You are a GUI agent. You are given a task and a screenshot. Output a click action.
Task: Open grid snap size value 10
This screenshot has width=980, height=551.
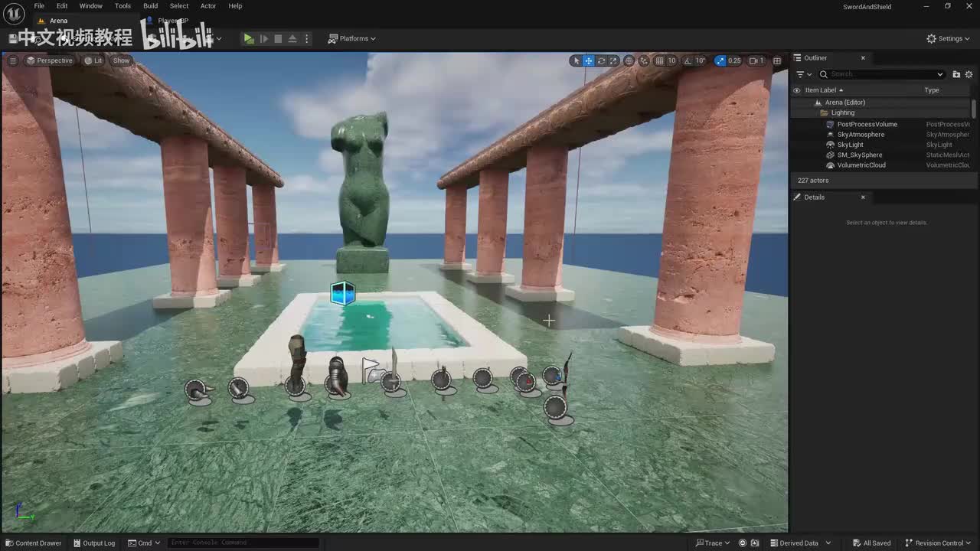671,60
